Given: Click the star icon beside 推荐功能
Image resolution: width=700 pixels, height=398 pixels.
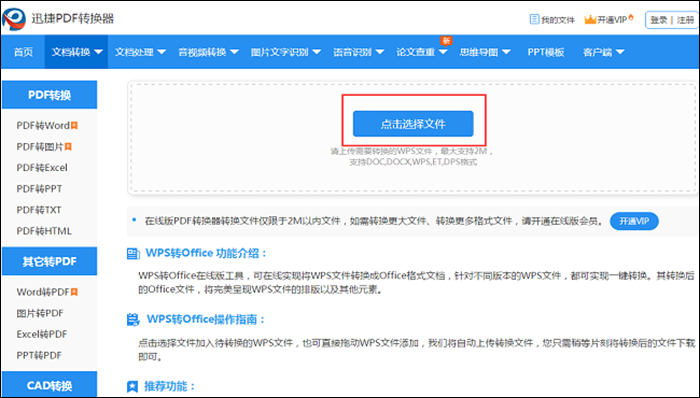Looking at the screenshot, I should pos(133,386).
